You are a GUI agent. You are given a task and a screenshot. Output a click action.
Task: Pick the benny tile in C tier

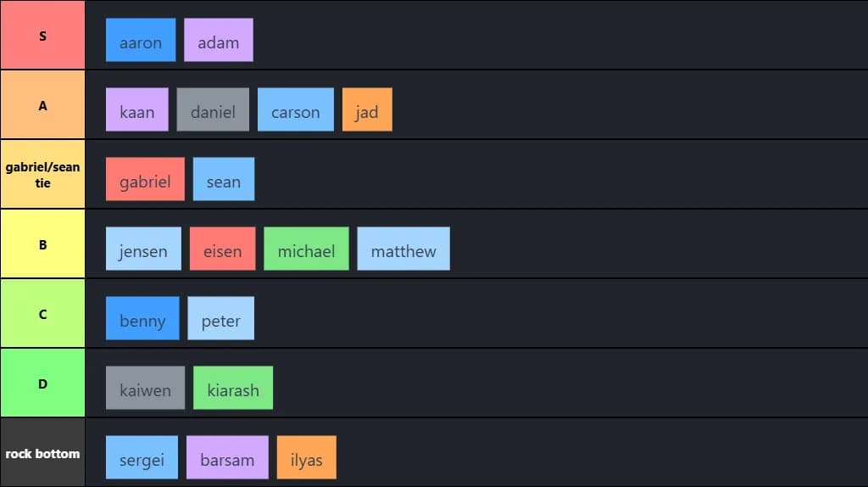click(142, 318)
